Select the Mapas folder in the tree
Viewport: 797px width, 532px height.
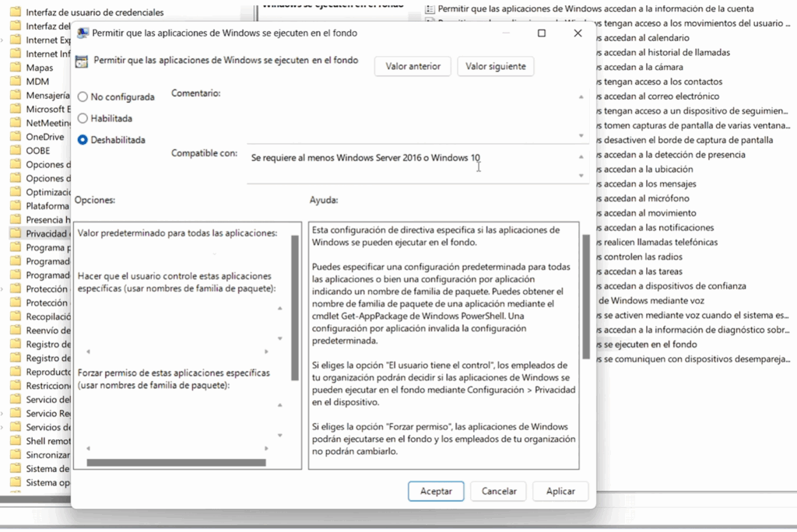[39, 68]
